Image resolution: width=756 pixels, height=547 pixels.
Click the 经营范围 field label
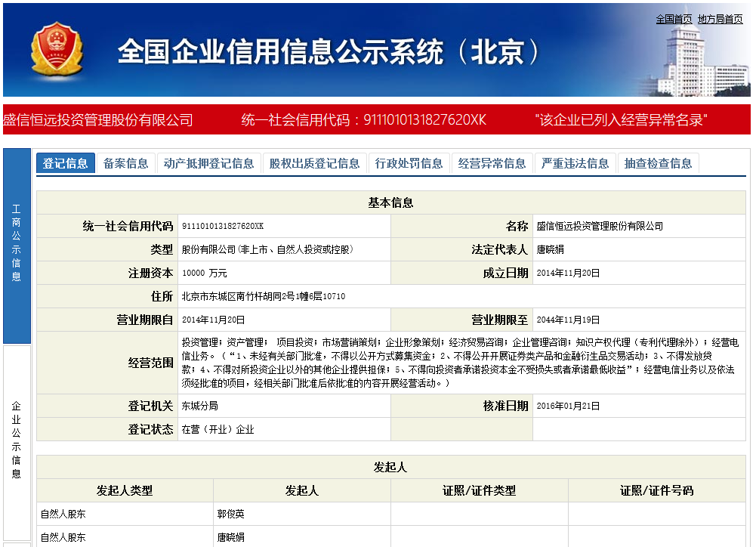[150, 363]
